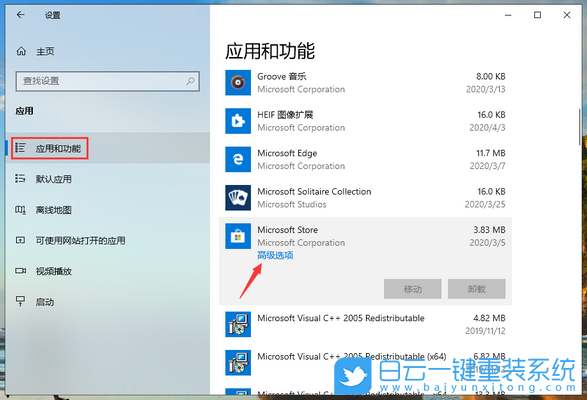Minimize the Settings window
The height and width of the screenshot is (400, 587).
(x=508, y=15)
